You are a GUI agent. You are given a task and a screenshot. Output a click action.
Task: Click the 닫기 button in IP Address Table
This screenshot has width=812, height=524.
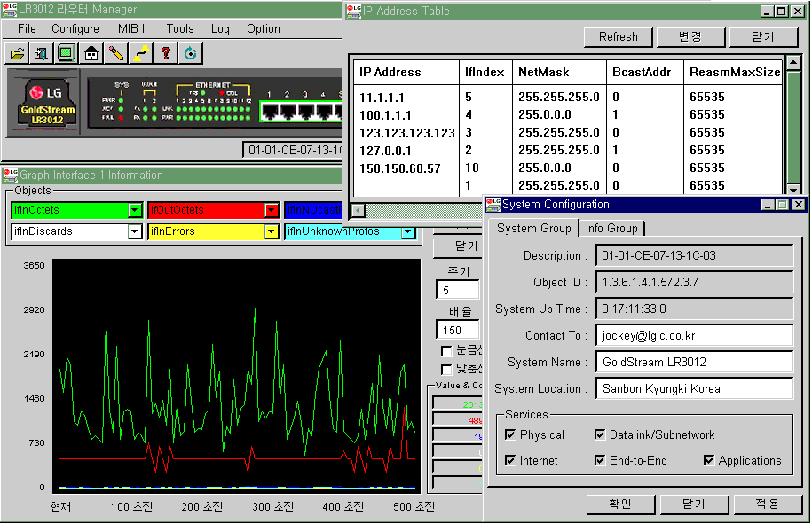(763, 36)
